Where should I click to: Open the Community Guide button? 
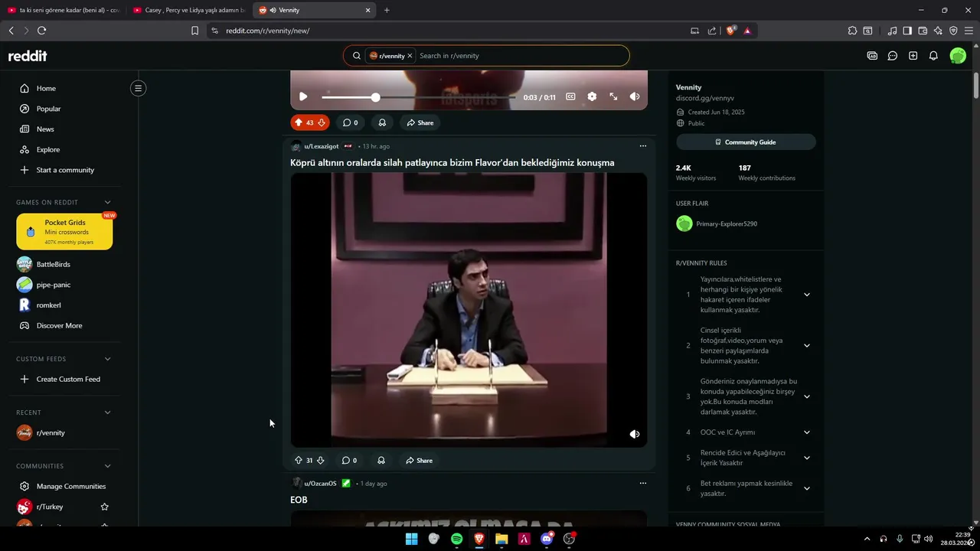(x=746, y=142)
